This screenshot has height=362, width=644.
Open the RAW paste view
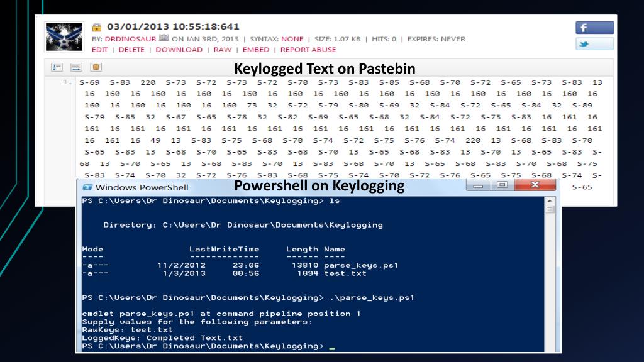point(223,50)
